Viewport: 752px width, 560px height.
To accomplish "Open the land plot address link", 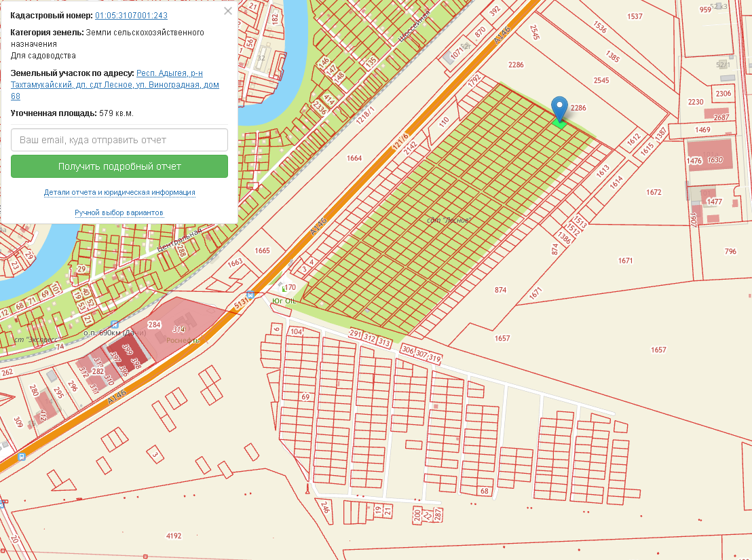I will (x=115, y=84).
